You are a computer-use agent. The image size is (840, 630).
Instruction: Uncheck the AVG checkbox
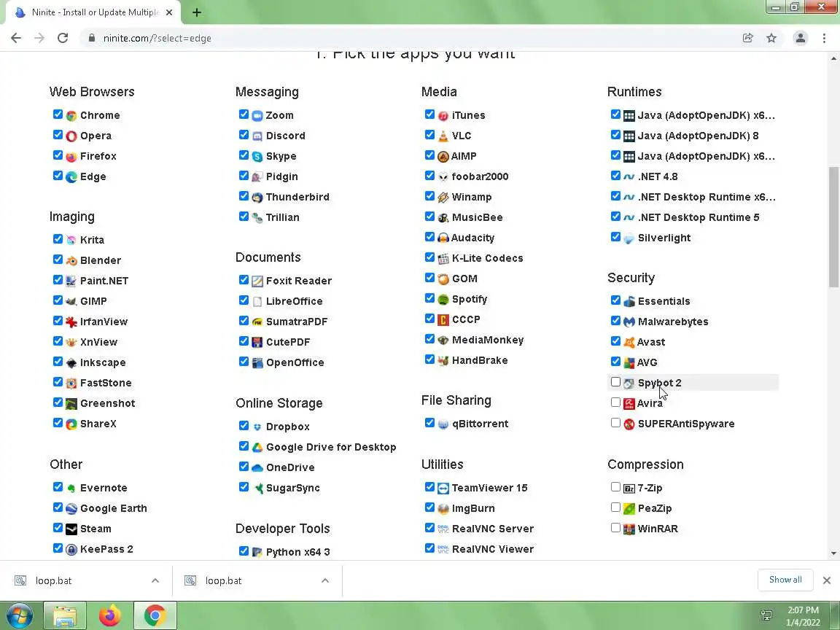click(x=615, y=362)
